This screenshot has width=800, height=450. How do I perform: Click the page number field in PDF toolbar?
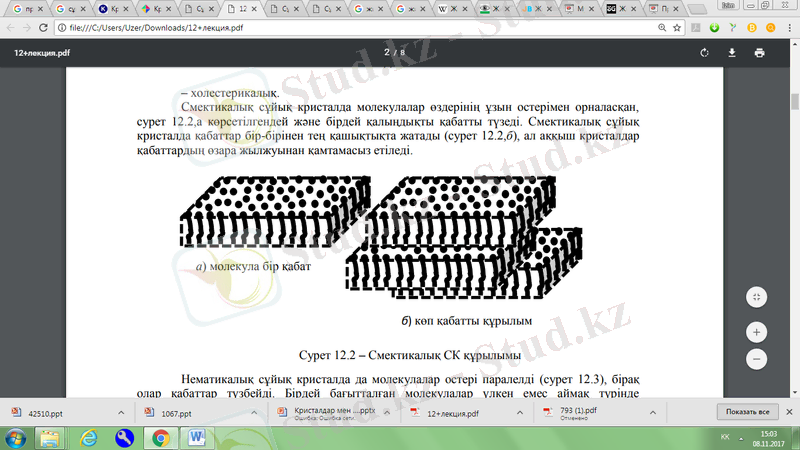(x=387, y=52)
